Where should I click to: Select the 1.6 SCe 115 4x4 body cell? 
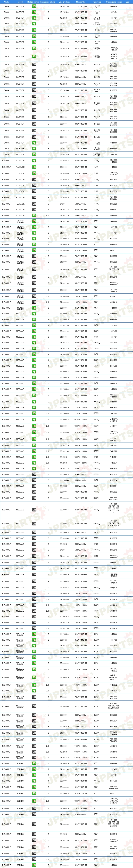coord(97,57)
